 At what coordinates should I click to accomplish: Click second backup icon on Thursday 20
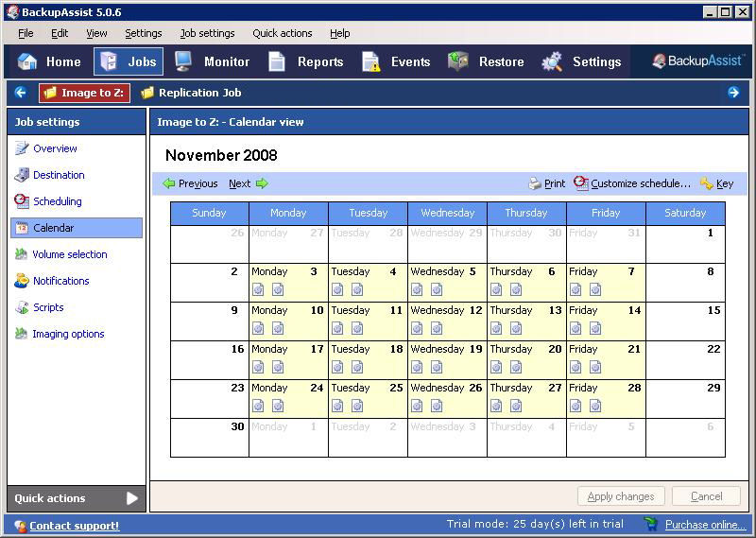click(516, 367)
